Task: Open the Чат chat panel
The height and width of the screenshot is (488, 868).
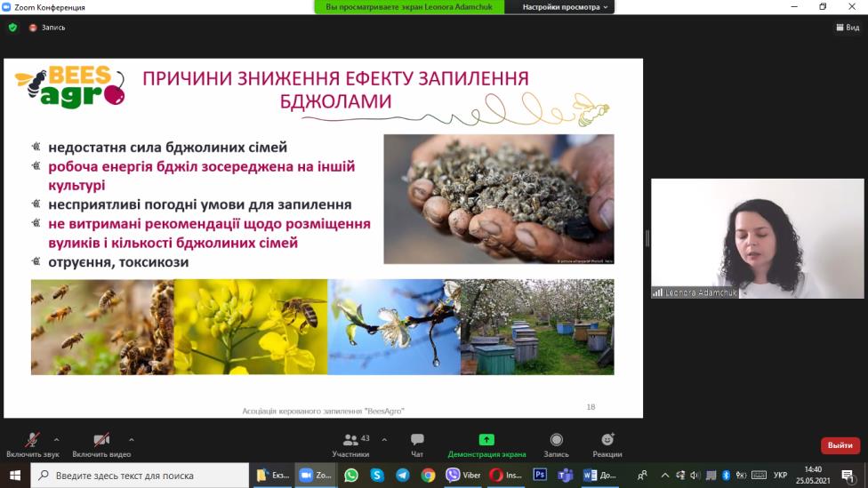Action: tap(417, 444)
